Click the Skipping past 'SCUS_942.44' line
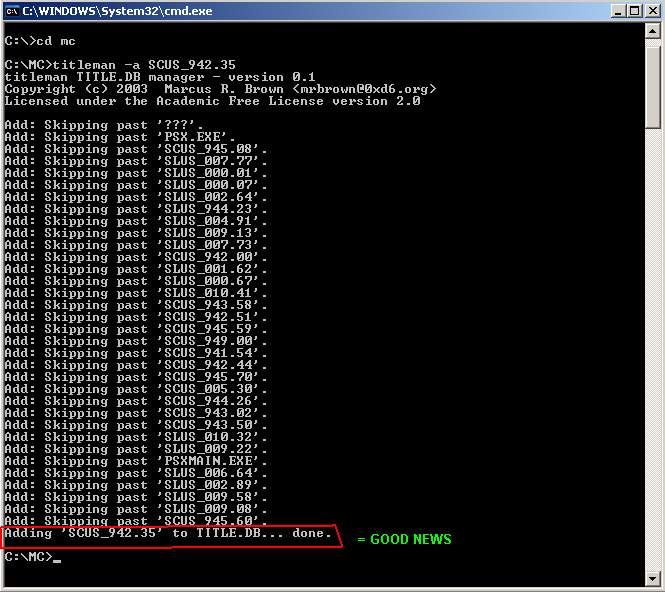The image size is (665, 592). 136,365
